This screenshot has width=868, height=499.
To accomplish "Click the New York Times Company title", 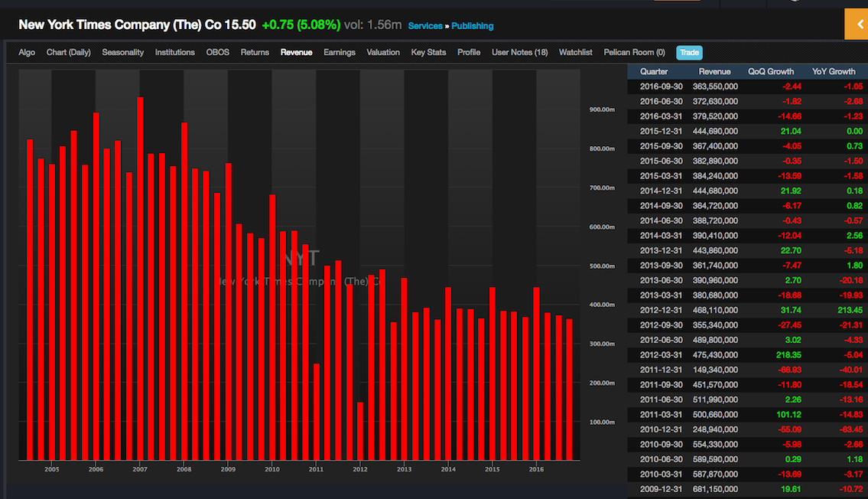I will (120, 25).
